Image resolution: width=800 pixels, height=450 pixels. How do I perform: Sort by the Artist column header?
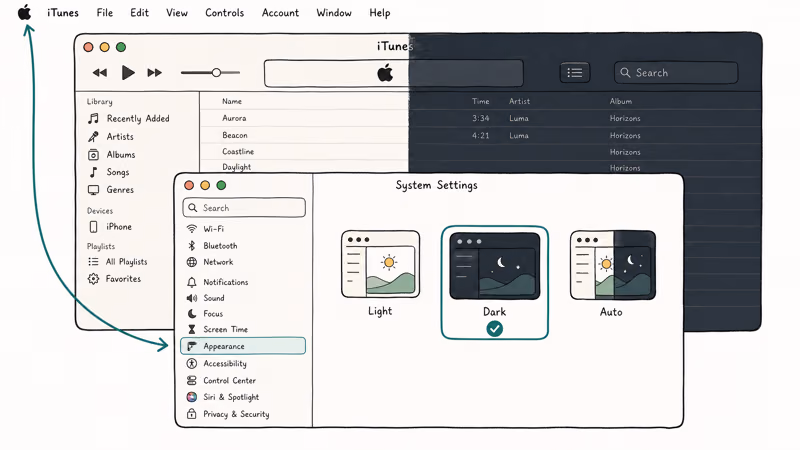click(x=519, y=101)
